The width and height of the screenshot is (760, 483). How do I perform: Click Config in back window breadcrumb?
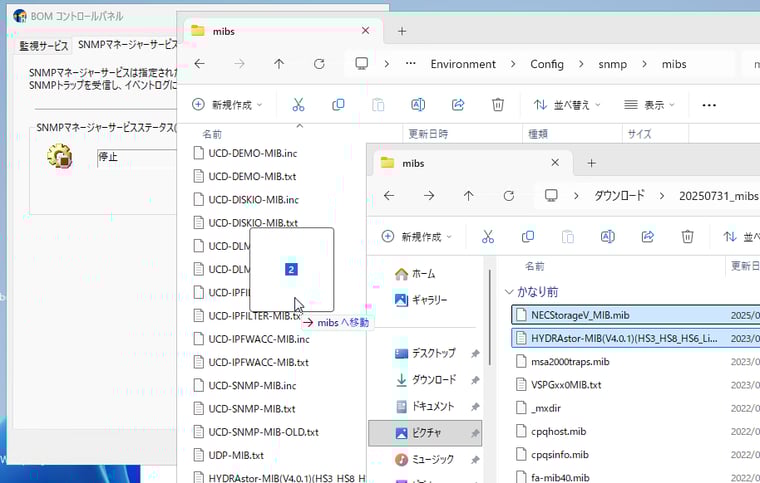(547, 64)
